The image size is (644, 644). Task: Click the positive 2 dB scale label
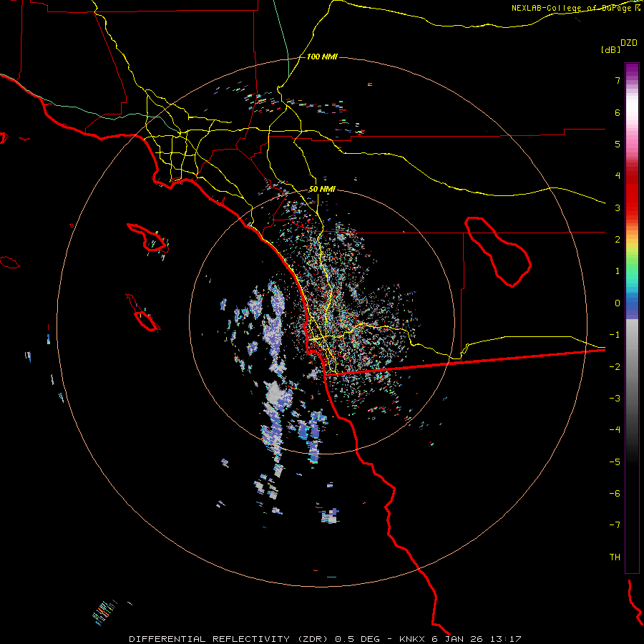(x=618, y=240)
